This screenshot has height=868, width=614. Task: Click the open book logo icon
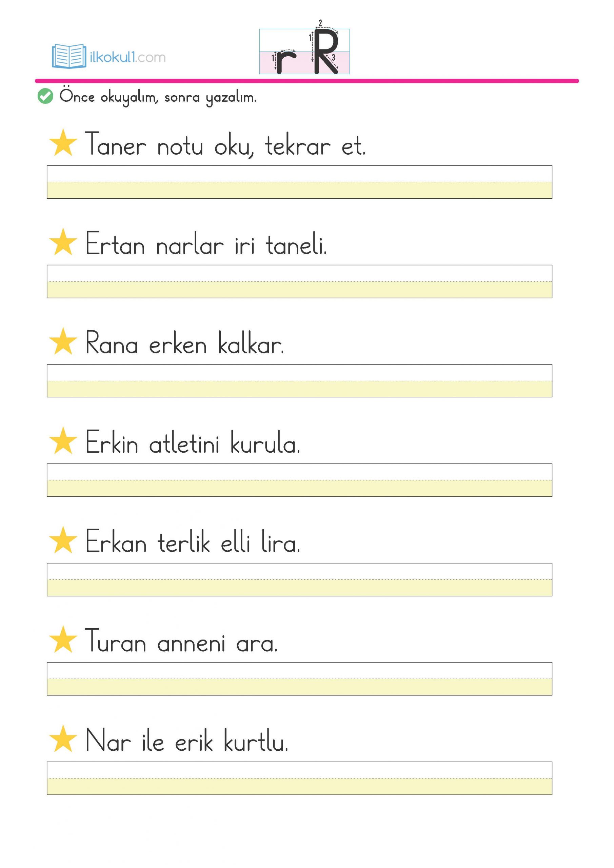(x=68, y=56)
